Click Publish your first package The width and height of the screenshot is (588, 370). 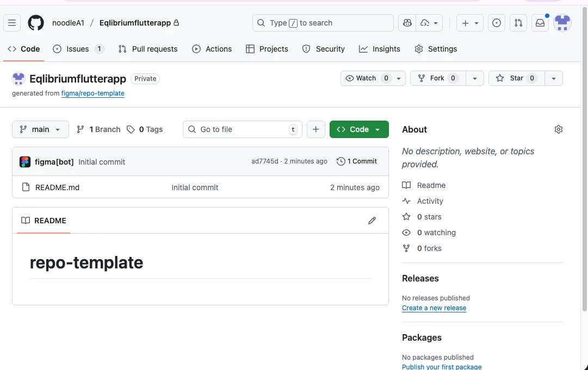[442, 367]
